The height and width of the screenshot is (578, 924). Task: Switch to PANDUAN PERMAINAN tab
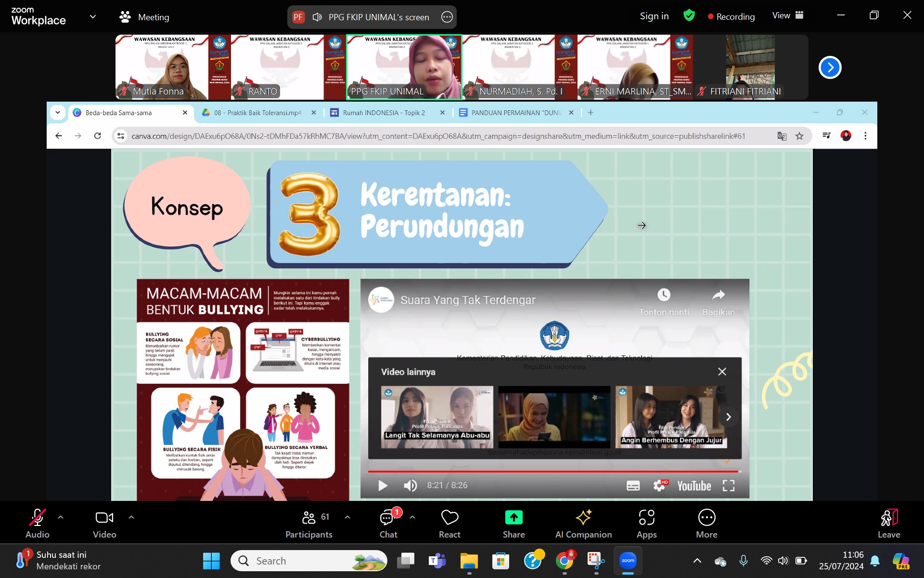516,113
